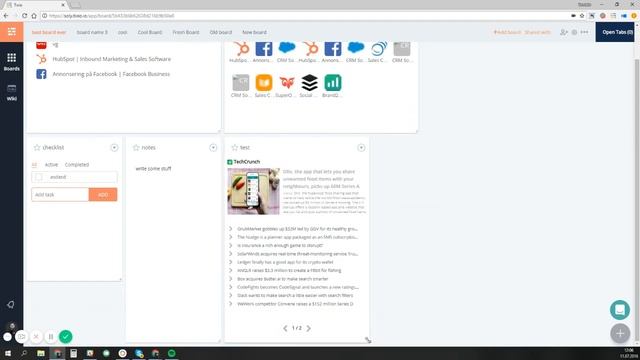Bookmark this page with the browser star
The height and width of the screenshot is (360, 640).
(582, 16)
